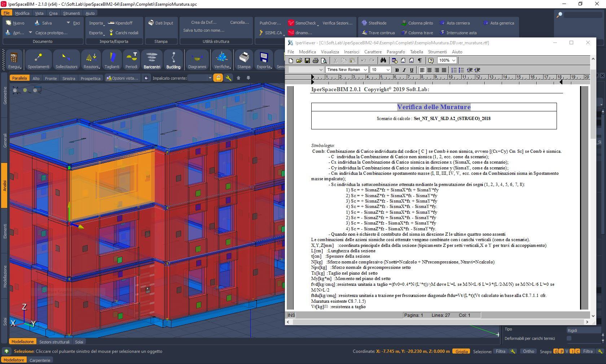Image resolution: width=606 pixels, height=364 pixels.
Task: Click the binoculars Find icon in IperViewer
Action: pos(383,61)
